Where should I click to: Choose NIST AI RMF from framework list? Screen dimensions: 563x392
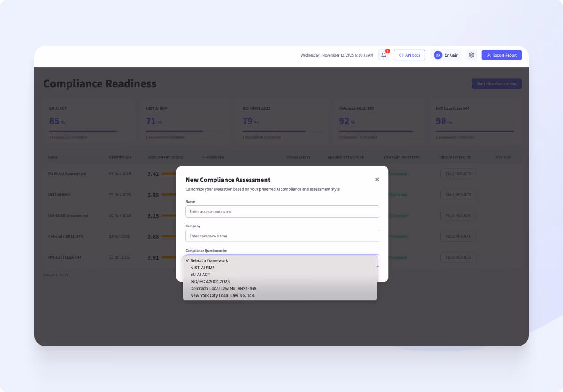click(x=280, y=268)
